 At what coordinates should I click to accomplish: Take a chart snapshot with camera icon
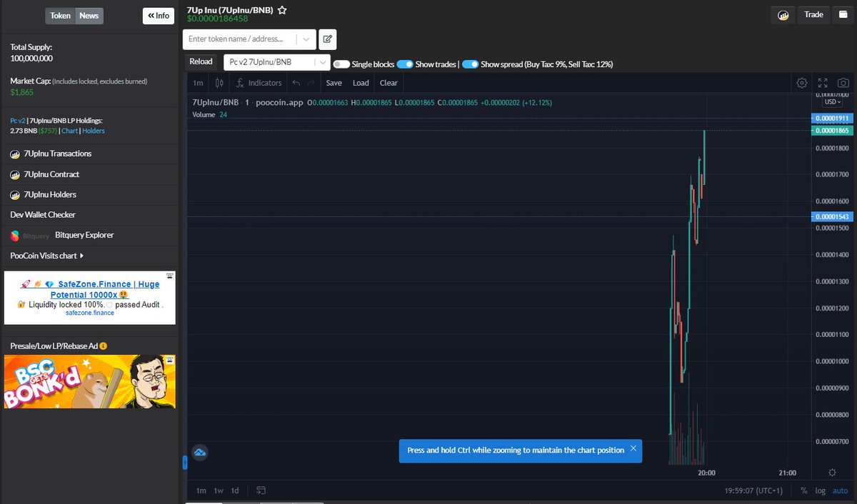(x=843, y=83)
